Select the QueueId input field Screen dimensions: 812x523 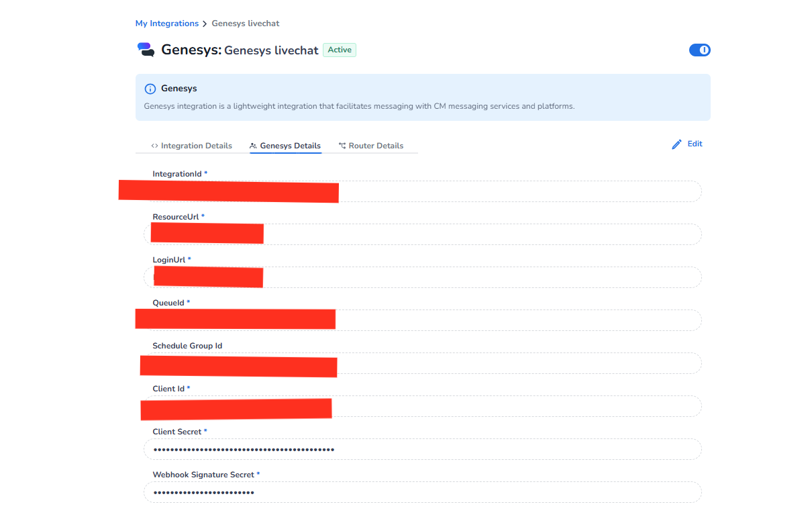(423, 320)
